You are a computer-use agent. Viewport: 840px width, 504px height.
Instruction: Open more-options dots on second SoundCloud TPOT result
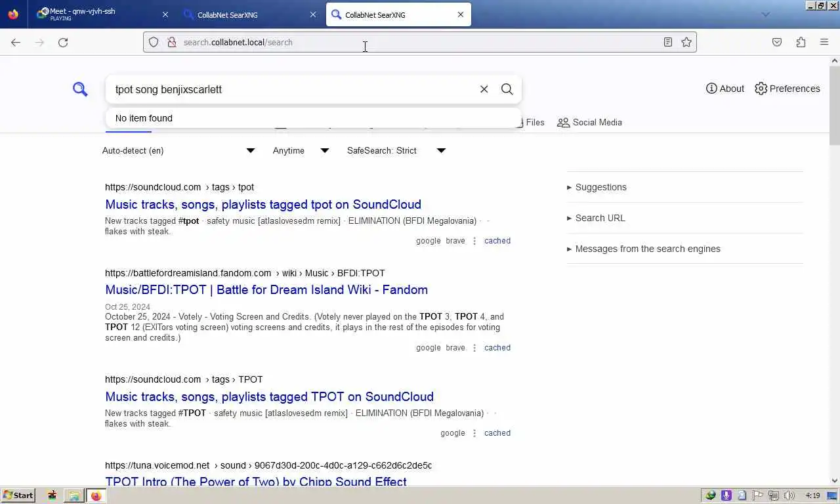point(474,433)
